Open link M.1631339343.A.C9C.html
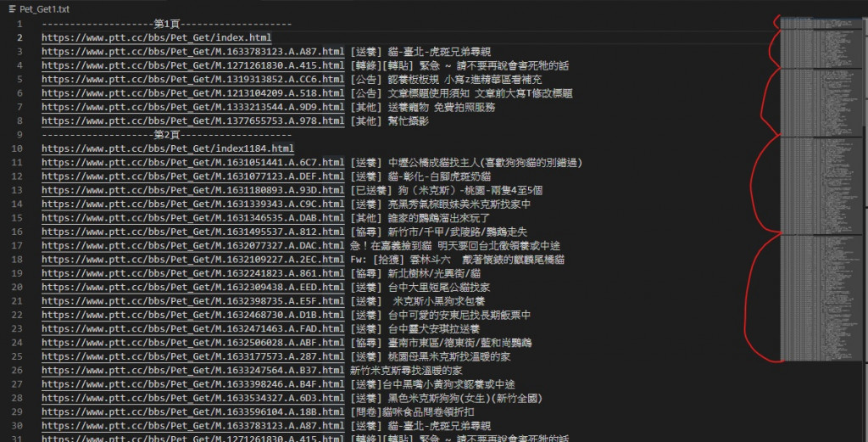This screenshot has width=868, height=442. click(192, 204)
